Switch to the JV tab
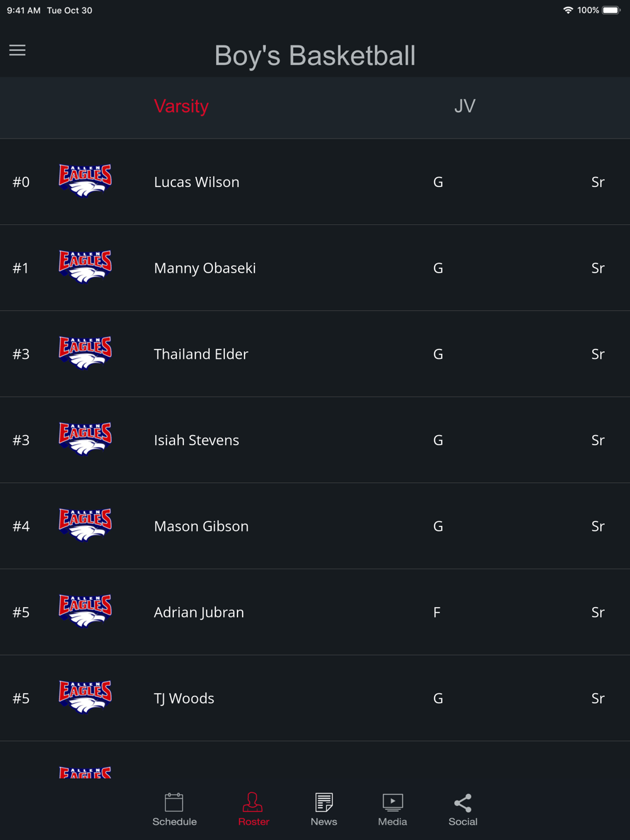 (465, 106)
